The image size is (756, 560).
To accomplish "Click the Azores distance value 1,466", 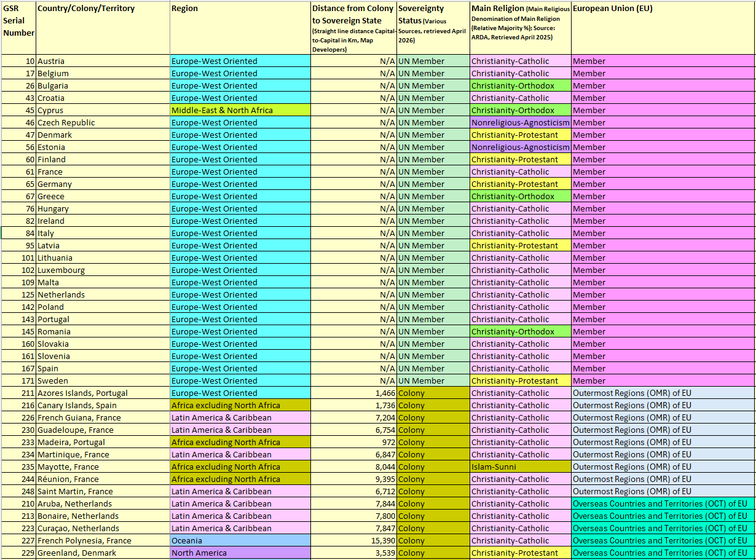I will tap(353, 393).
